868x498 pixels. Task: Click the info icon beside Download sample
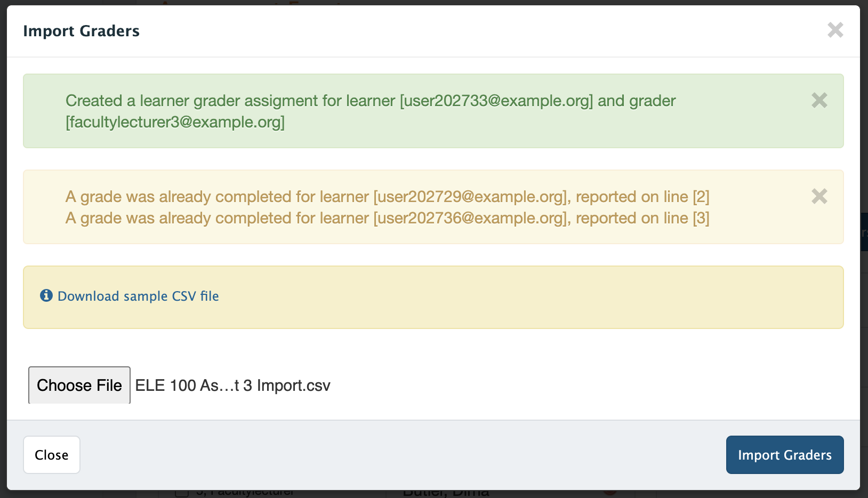click(46, 295)
